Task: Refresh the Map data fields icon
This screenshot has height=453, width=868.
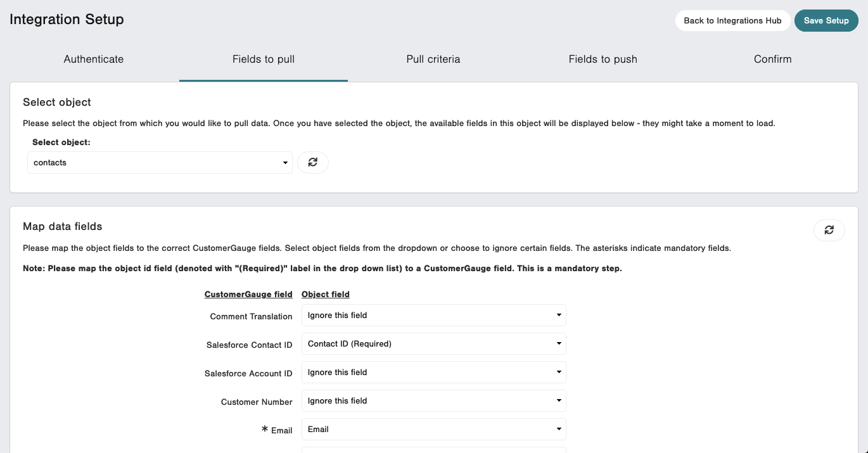Action: click(829, 230)
